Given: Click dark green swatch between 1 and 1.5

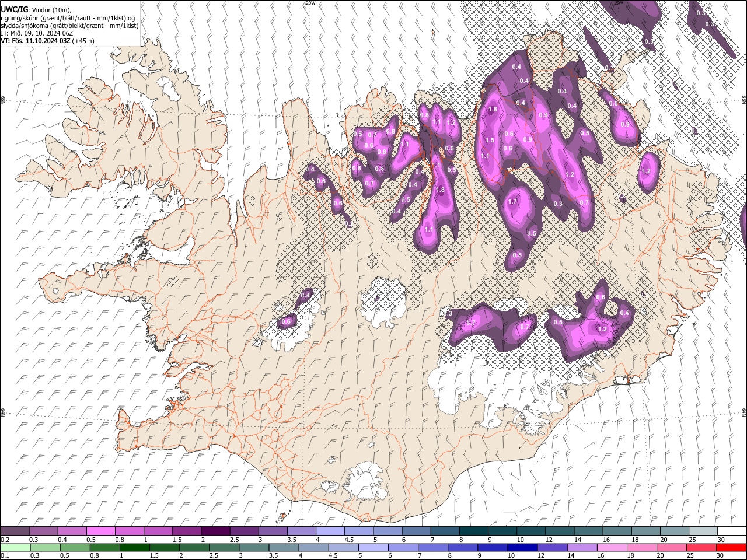Looking at the screenshot, I should (134, 547).
